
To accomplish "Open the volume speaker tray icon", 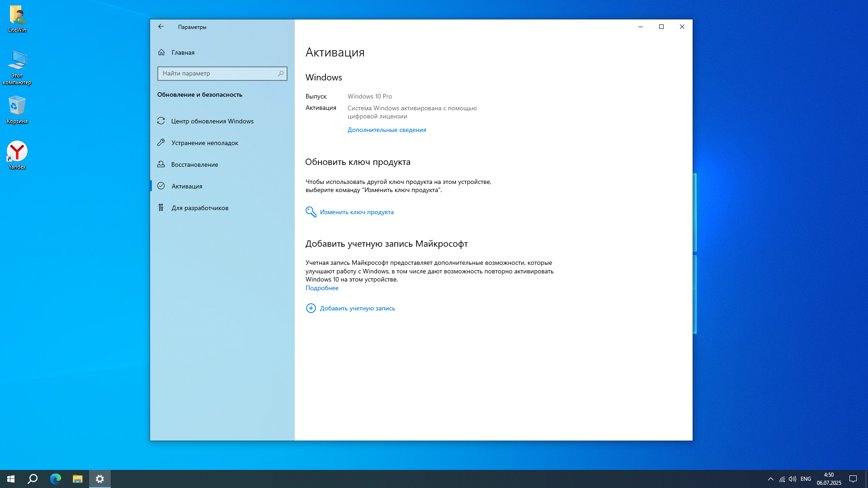I will [x=793, y=479].
